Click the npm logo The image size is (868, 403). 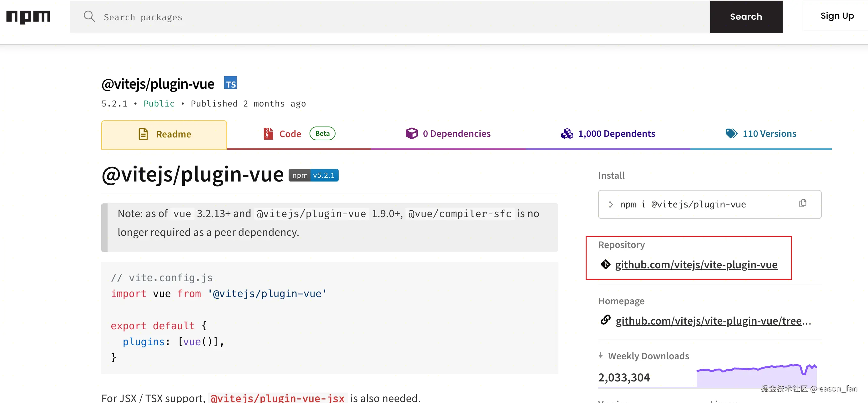coord(28,17)
